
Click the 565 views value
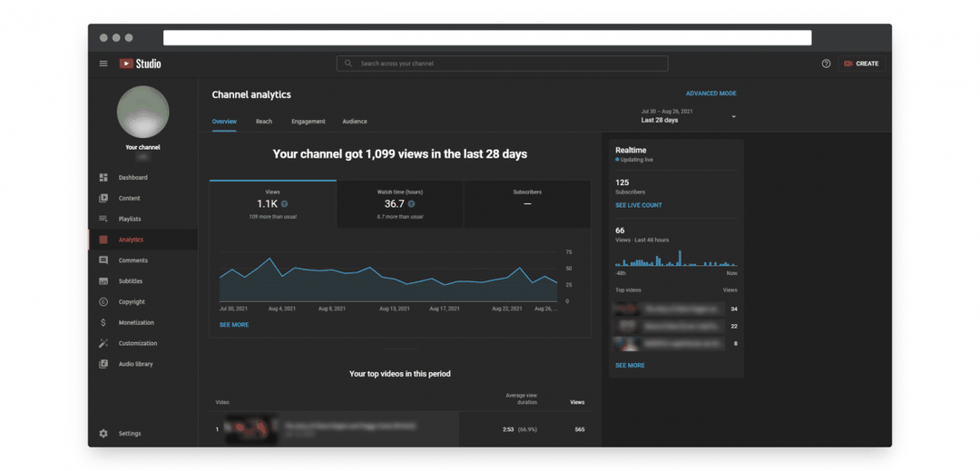click(x=579, y=430)
